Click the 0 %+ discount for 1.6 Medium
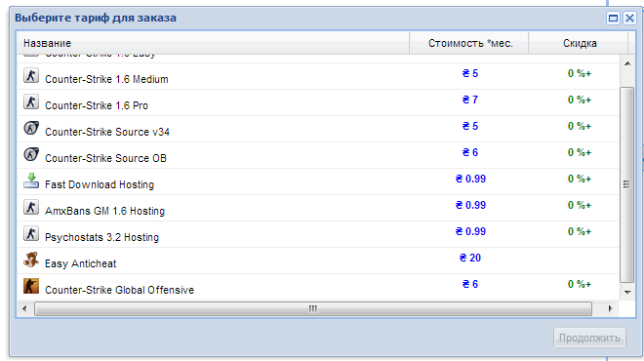Image resolution: width=644 pixels, height=361 pixels. [580, 73]
